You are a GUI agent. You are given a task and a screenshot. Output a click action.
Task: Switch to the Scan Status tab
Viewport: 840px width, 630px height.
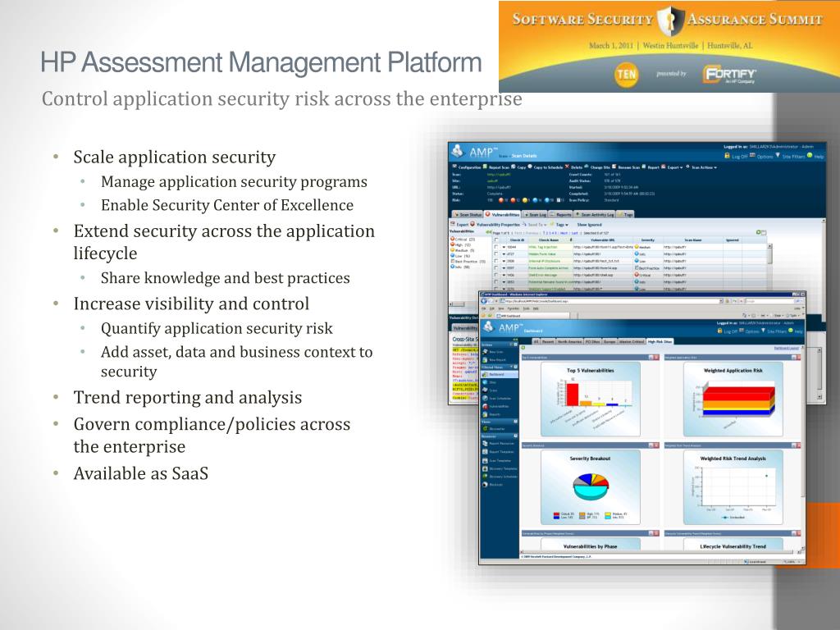click(468, 214)
